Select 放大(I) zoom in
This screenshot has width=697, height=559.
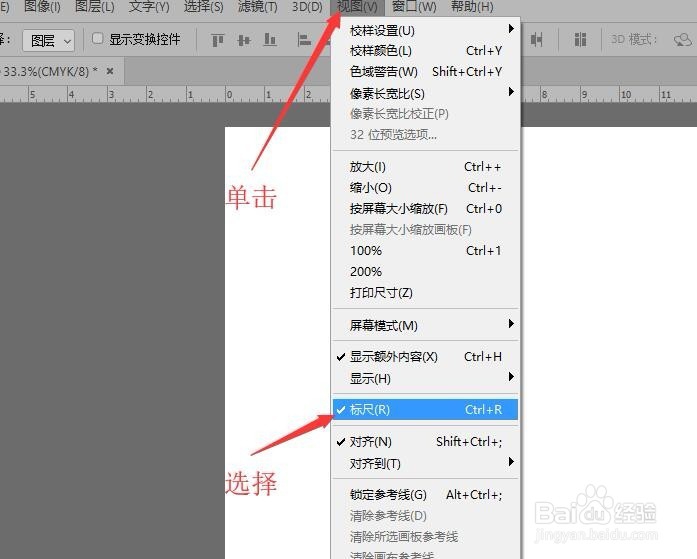[425, 167]
